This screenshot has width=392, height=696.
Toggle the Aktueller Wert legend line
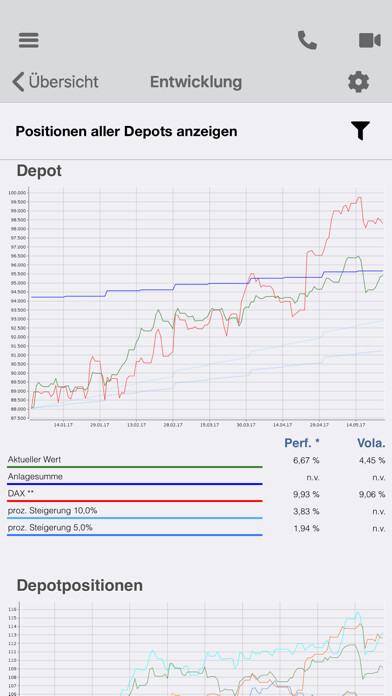tap(135, 461)
